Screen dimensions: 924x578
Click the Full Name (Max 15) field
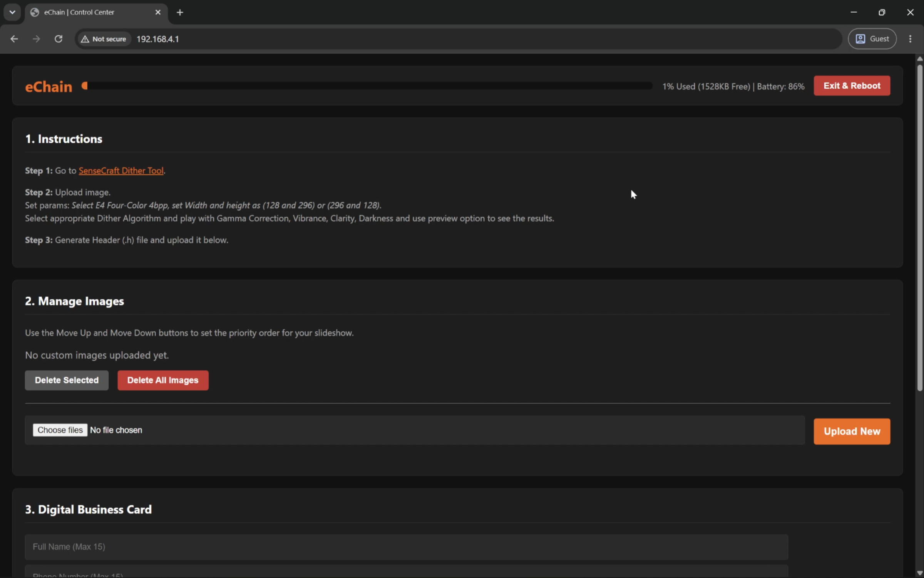(407, 547)
